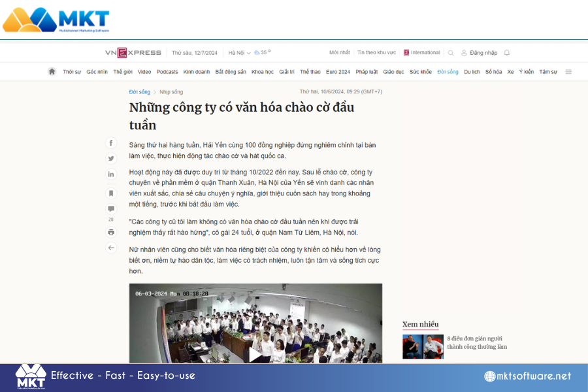Image resolution: width=588 pixels, height=392 pixels.
Task: Print the article
Action: pos(111,232)
